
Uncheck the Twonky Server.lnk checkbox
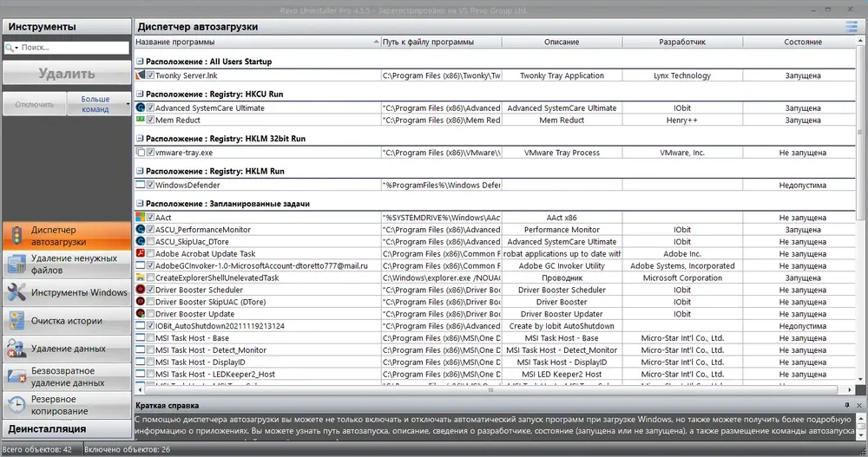[150, 75]
